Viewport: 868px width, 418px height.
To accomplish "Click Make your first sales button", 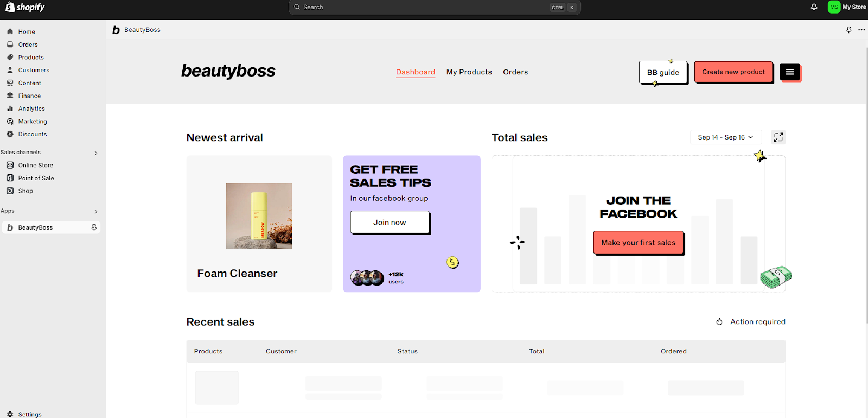I will (639, 243).
